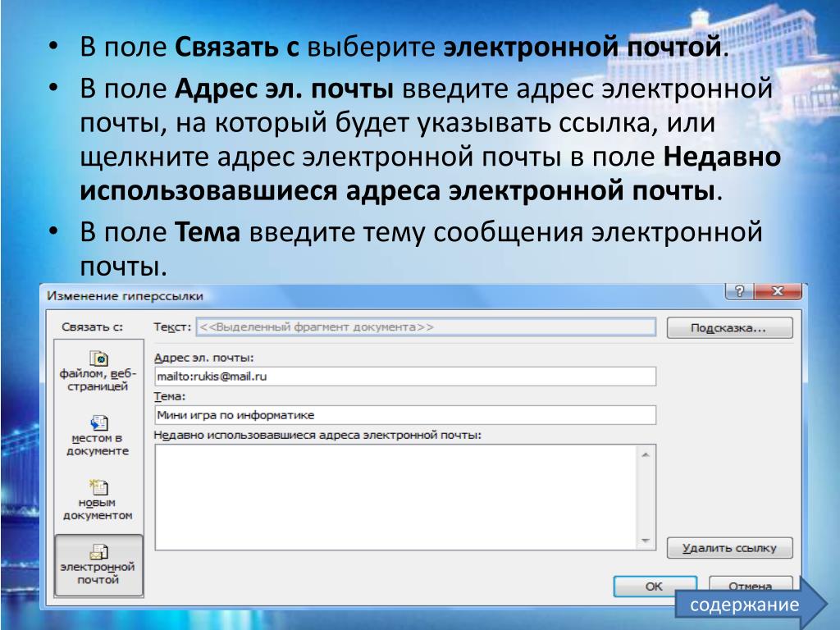This screenshot has width=840, height=630.
Task: Click the list scrollbar up arrow
Action: (x=646, y=454)
